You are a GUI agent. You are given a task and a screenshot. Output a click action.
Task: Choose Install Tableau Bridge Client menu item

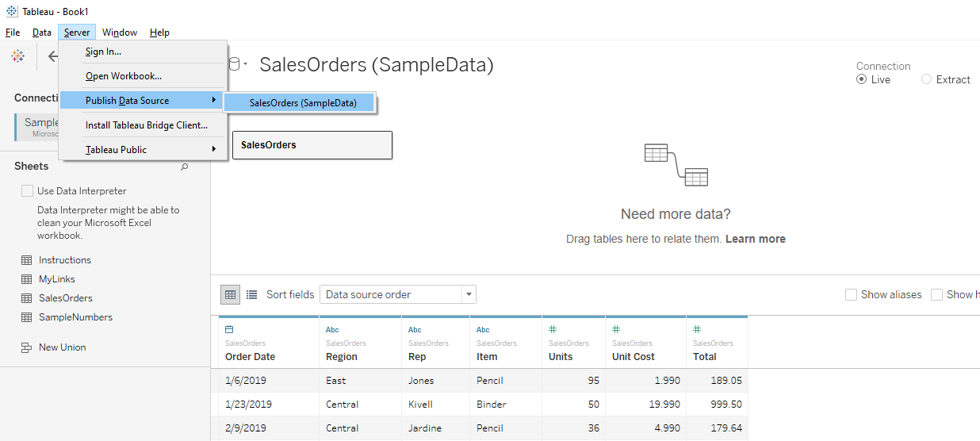click(143, 125)
